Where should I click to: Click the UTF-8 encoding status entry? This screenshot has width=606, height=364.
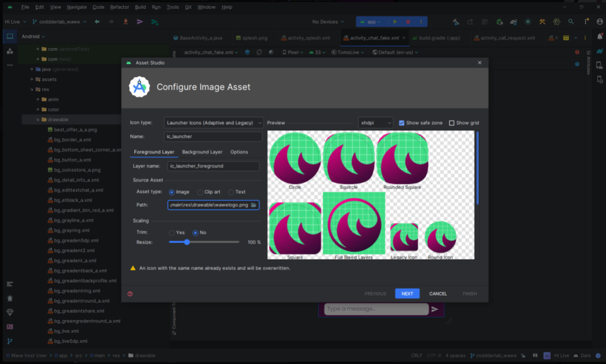[434, 356]
